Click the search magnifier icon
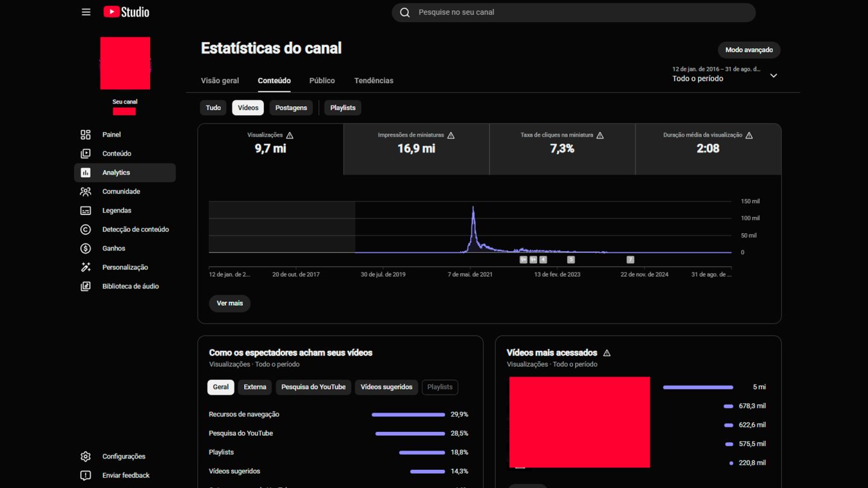Screen dimensions: 868x488 pos(405,13)
